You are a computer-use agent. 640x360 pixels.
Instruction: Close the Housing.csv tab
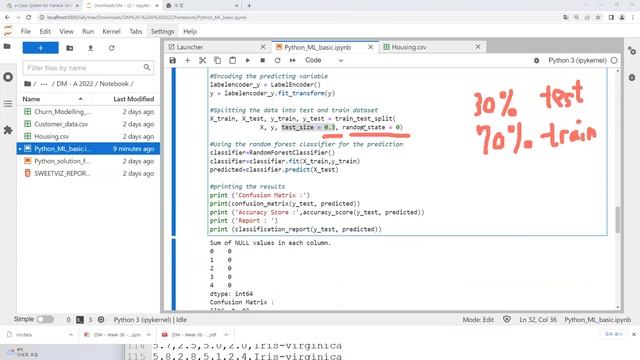pyautogui.click(x=478, y=47)
